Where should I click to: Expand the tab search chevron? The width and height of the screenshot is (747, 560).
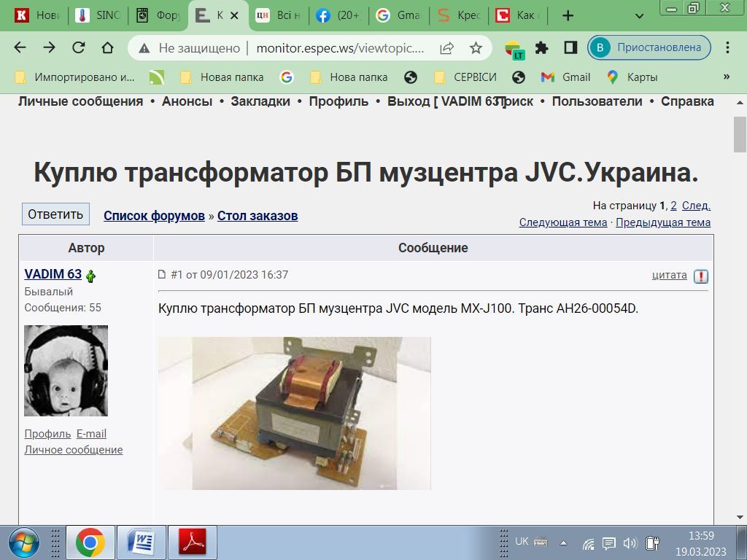[x=639, y=16]
